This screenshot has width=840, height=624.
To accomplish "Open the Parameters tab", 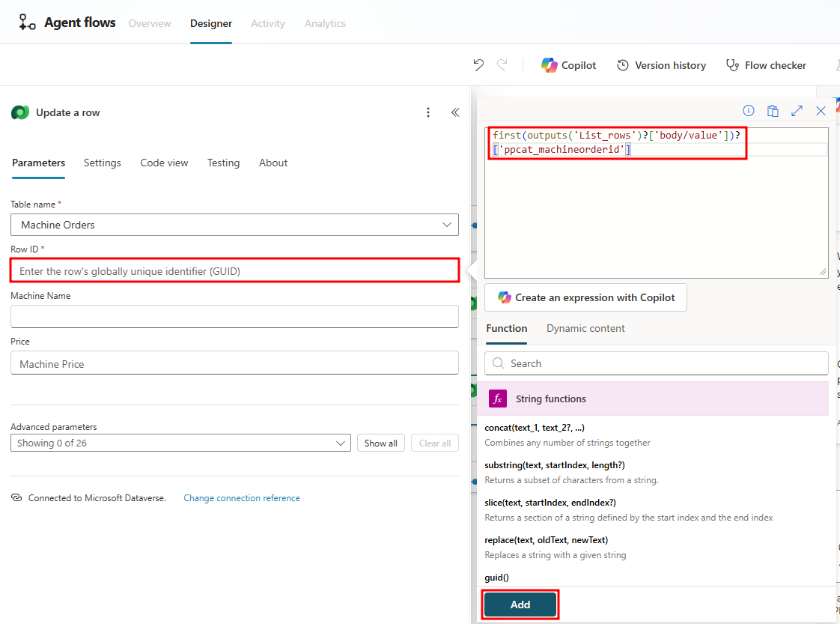I will click(x=39, y=163).
